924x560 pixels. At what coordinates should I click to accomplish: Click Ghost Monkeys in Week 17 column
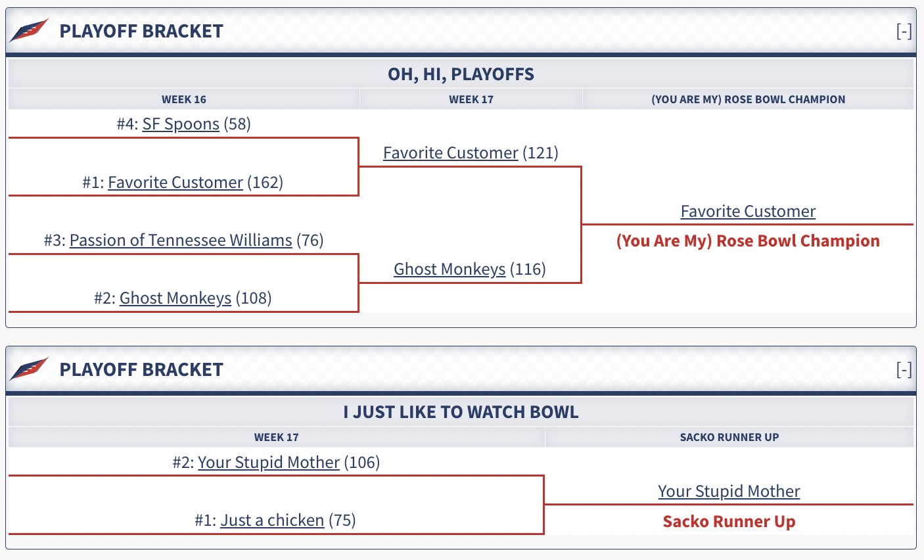[x=450, y=269]
